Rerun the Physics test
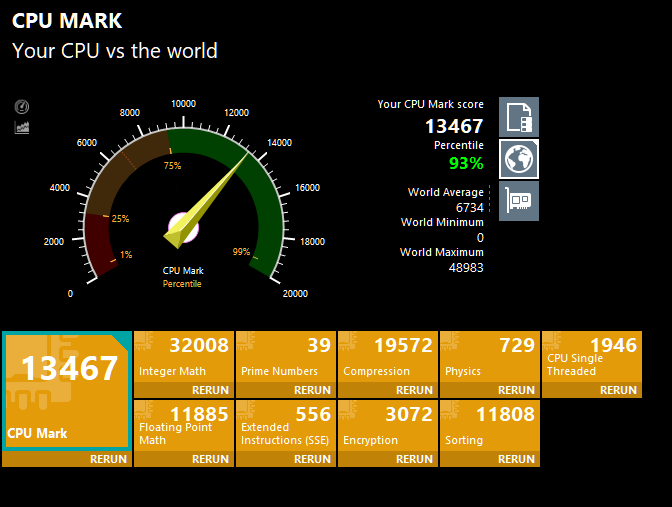 pos(490,390)
